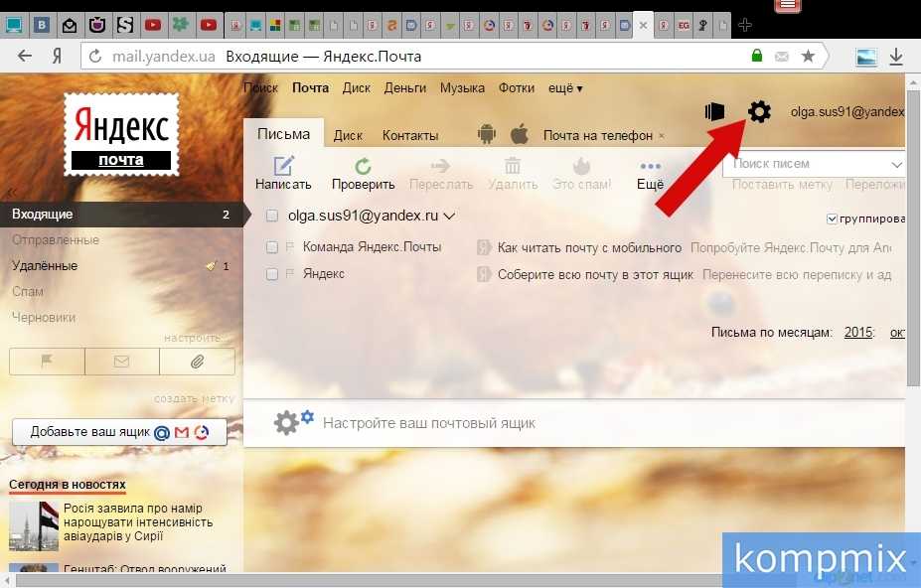Viewport: 921px width, 588px height.
Task: Click the Добавьте ваш ящик button
Action: coord(119,432)
